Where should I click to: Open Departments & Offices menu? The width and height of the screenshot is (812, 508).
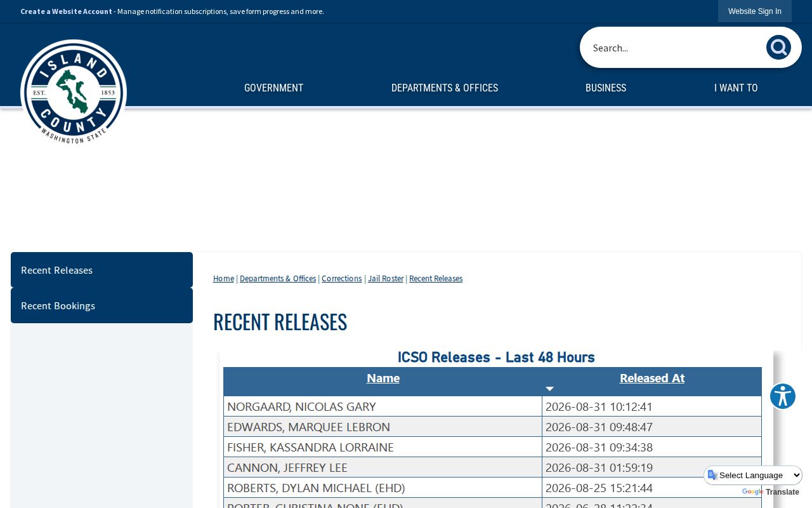click(x=445, y=88)
